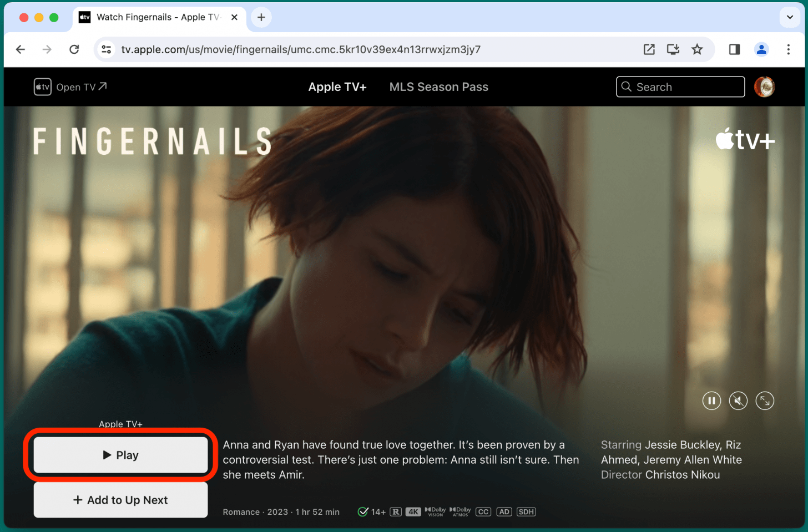Toggle the browser side panel
This screenshot has width=808, height=532.
(x=734, y=49)
